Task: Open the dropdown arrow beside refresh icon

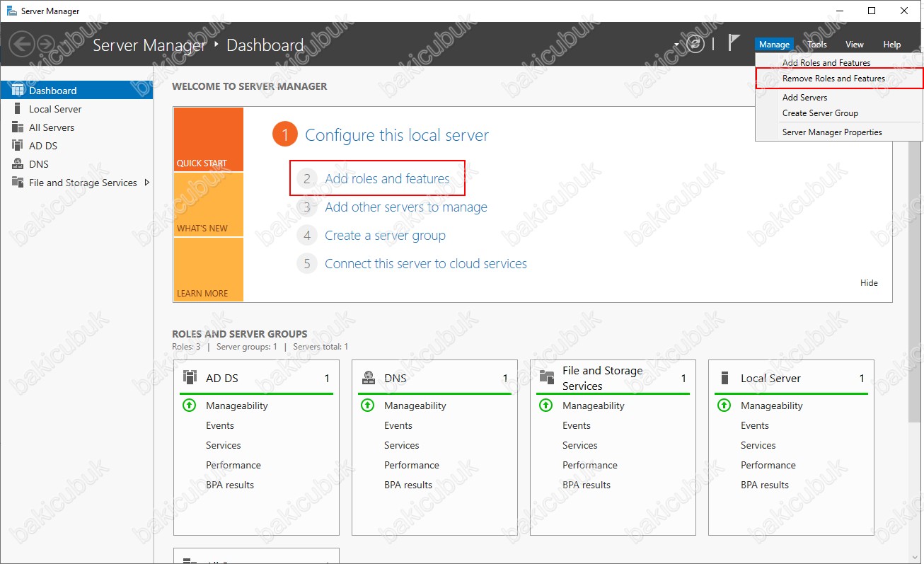Action: tap(677, 44)
